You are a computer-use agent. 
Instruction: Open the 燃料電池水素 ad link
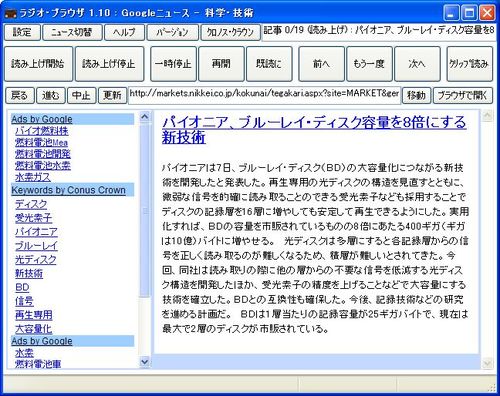pyautogui.click(x=43, y=165)
